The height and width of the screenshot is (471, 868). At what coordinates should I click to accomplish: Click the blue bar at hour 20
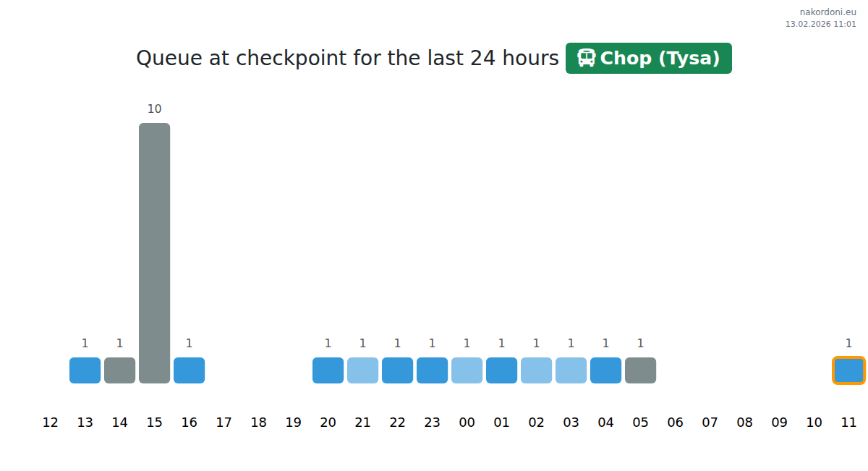coord(328,370)
